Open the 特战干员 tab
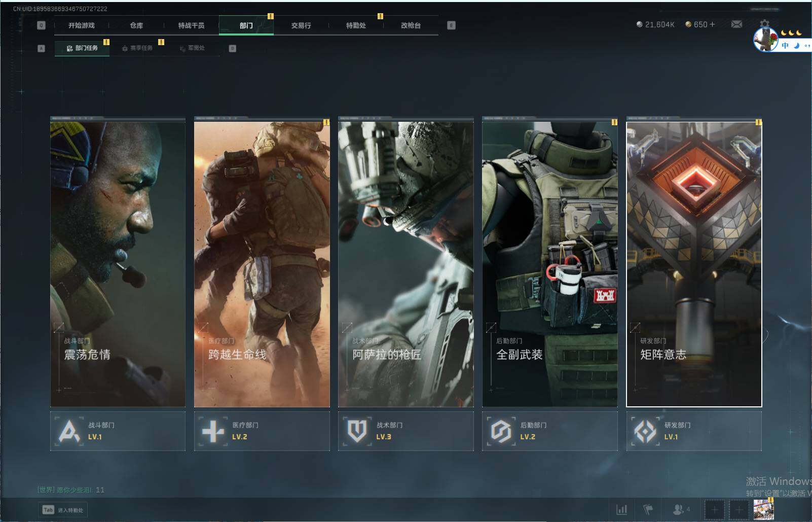 tap(191, 25)
